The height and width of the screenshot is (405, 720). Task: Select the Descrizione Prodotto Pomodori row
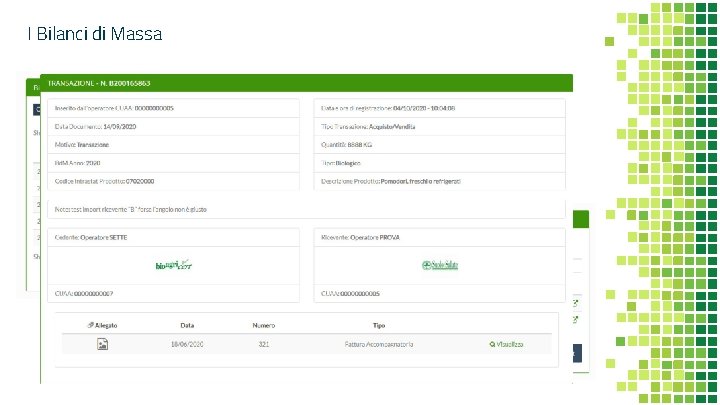[x=439, y=181]
